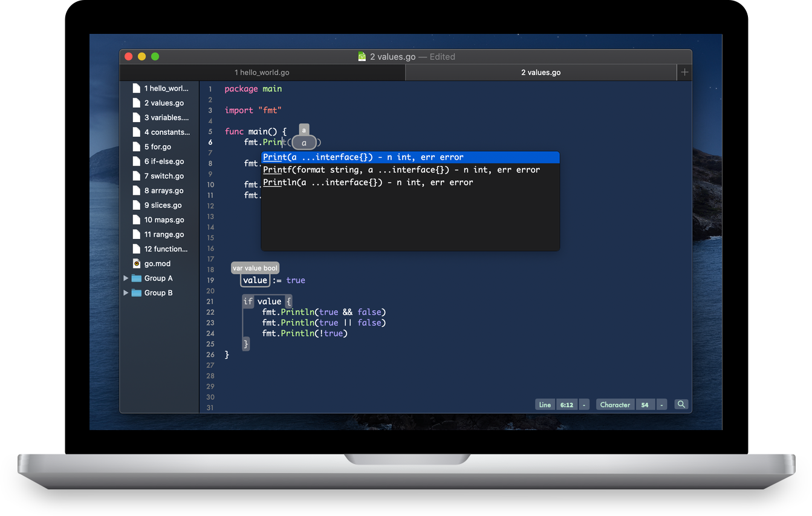This screenshot has height=516, width=812.
Task: Click the file icon beside 2 values.go in sidebar
Action: point(137,103)
